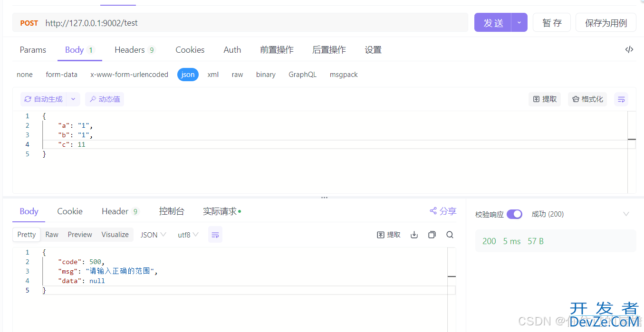
Task: Open the response Header tab
Action: [120, 211]
